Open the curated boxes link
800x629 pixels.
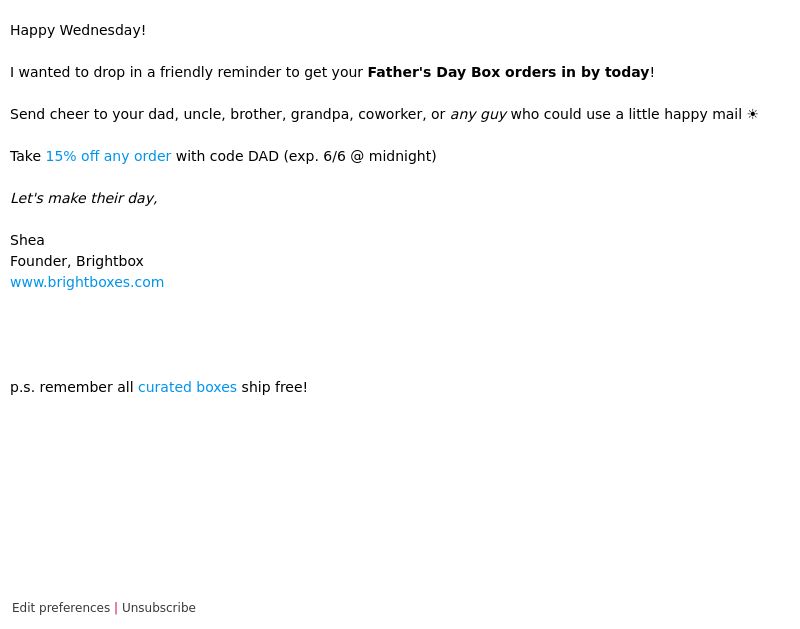click(x=187, y=387)
